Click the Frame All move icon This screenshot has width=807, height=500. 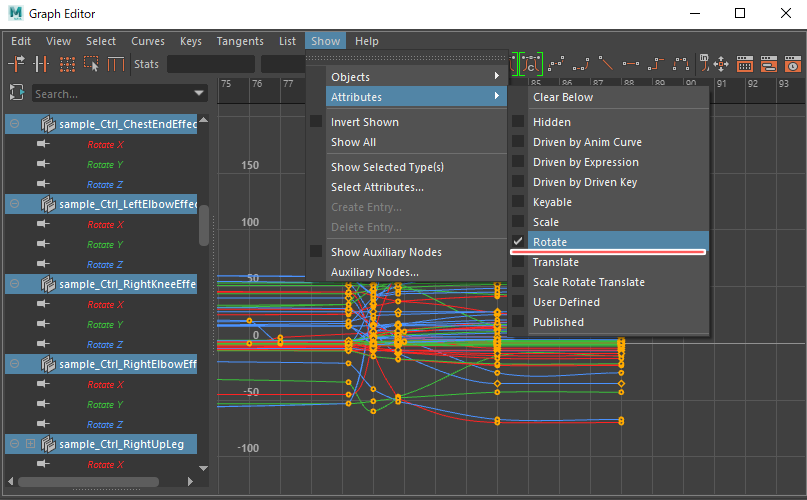click(x=720, y=64)
